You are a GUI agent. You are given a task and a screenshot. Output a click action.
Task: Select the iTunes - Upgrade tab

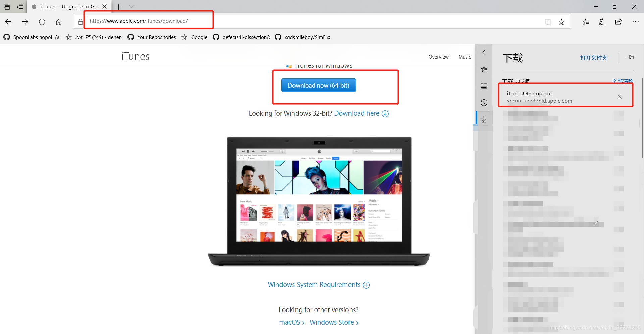point(69,6)
